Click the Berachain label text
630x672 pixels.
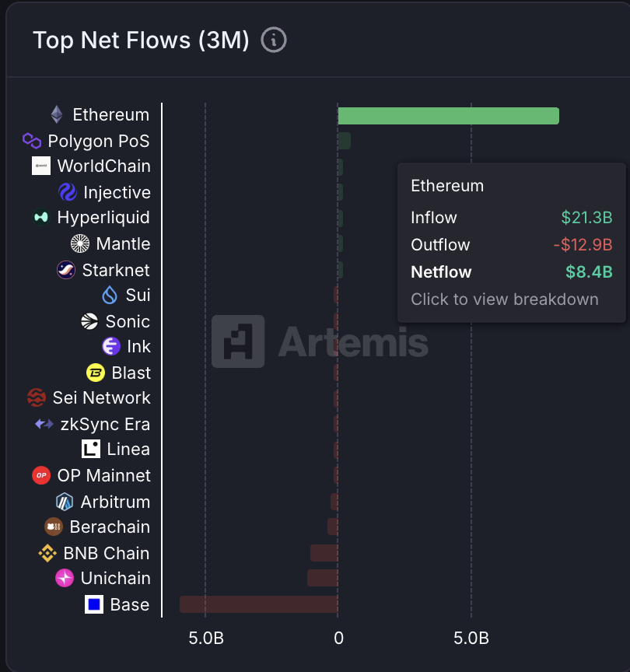(110, 527)
